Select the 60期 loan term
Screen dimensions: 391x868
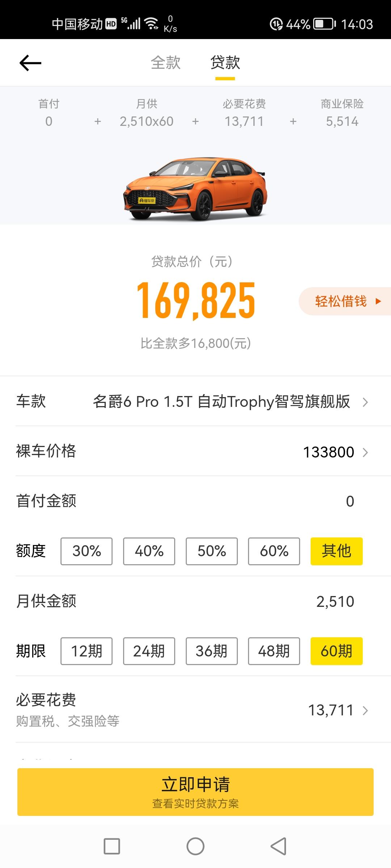pyautogui.click(x=337, y=651)
